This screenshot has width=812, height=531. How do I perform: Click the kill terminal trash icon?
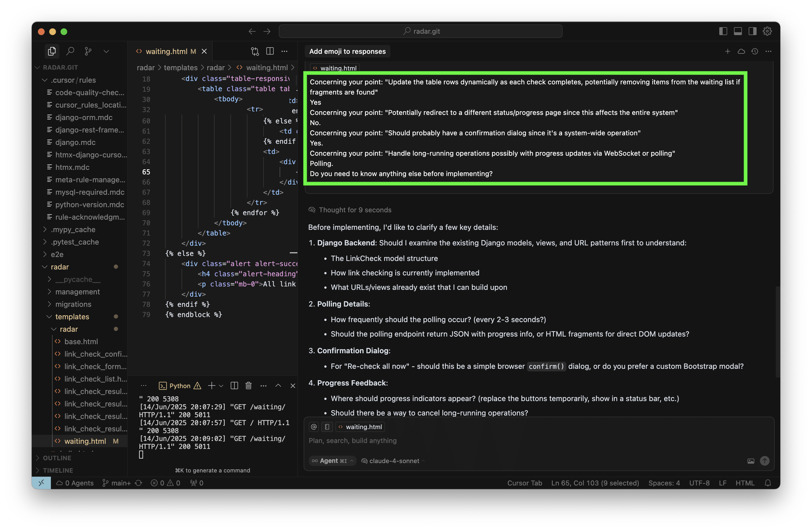click(248, 386)
